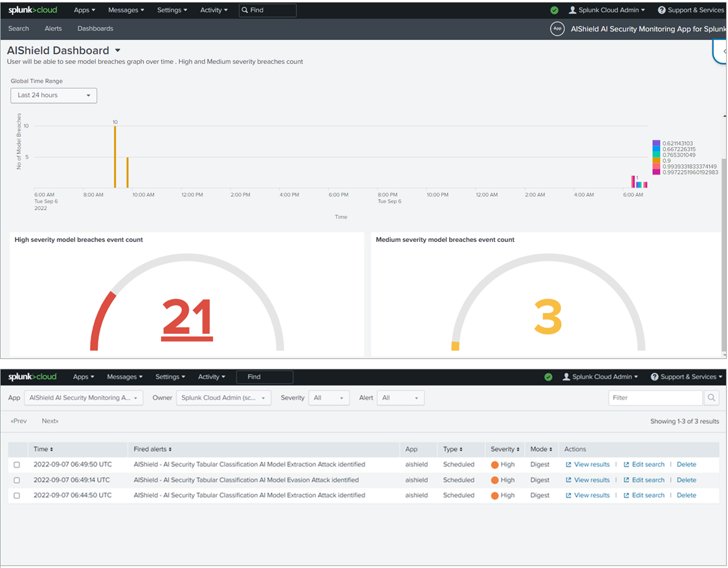
Task: Open Support & Services menu in alerts header
Action: (687, 377)
